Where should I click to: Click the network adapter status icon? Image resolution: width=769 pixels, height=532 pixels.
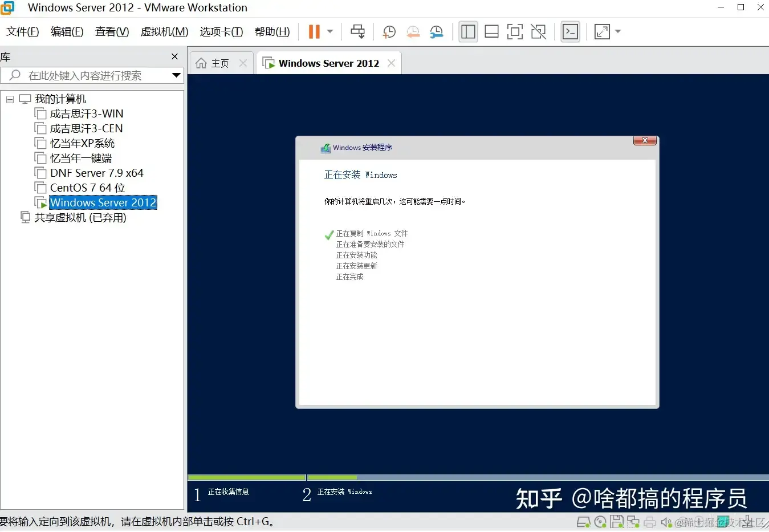click(633, 522)
